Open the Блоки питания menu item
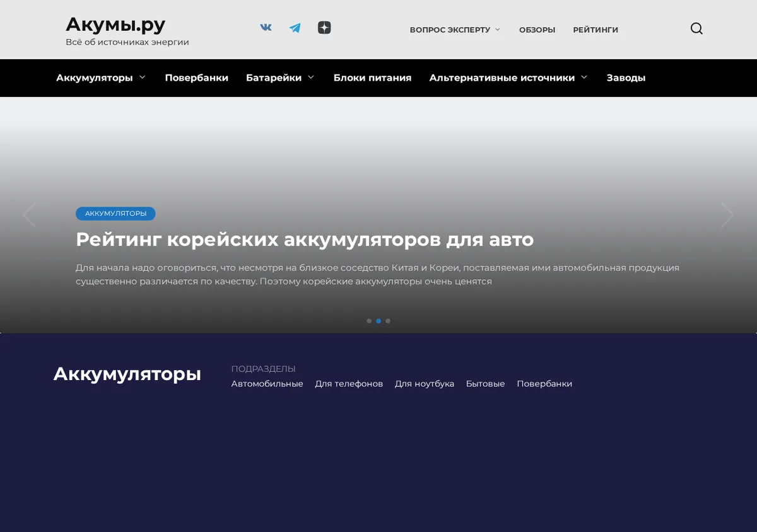The height and width of the screenshot is (532, 757). coord(372,78)
